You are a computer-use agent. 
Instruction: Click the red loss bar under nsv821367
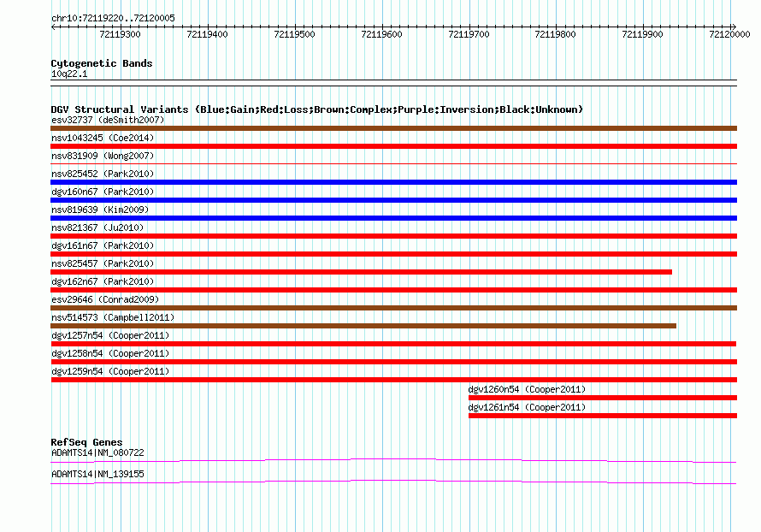(393, 236)
